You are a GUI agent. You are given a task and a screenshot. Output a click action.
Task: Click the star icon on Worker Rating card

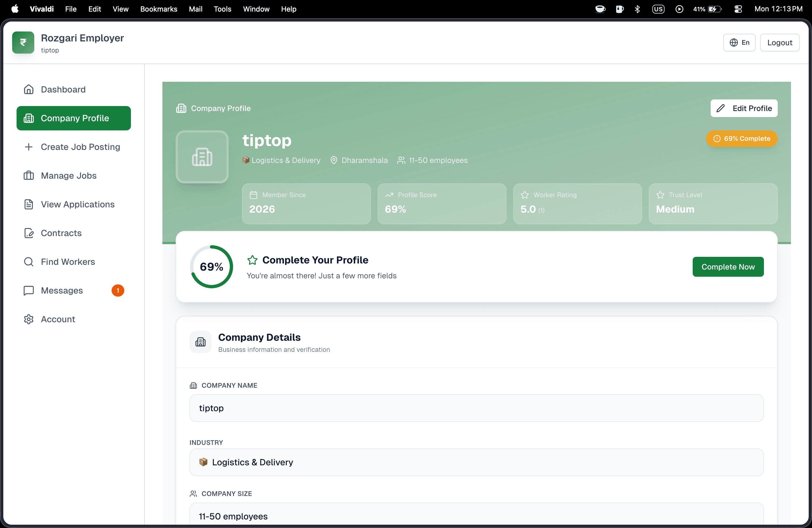pyautogui.click(x=525, y=195)
